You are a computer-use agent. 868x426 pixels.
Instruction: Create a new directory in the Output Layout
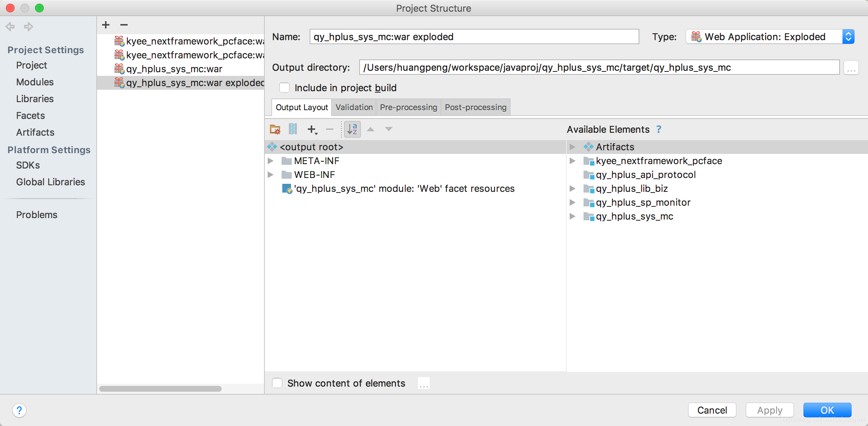pos(275,129)
